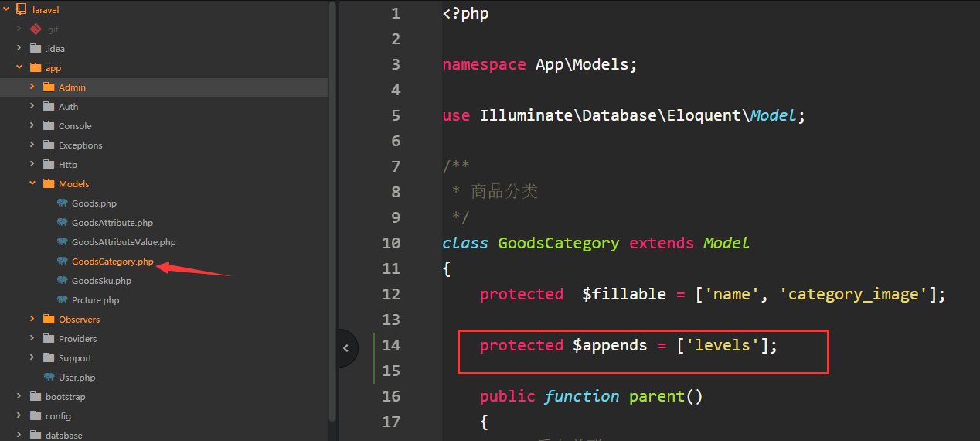
Task: Click the Auth folder icon
Action: pos(49,107)
